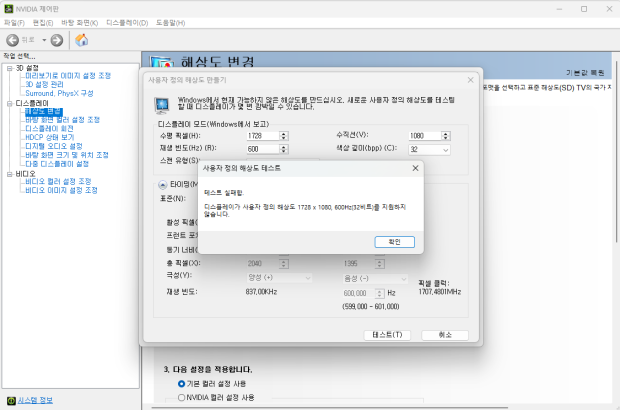Adjust the 600,000 Hz refresh spinner
Image resolution: width=620 pixels, height=410 pixels.
point(380,293)
